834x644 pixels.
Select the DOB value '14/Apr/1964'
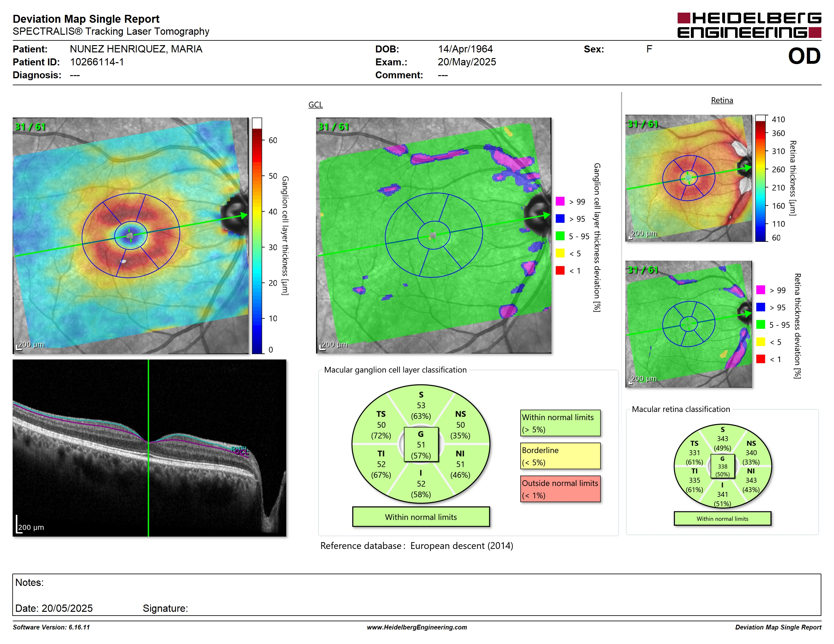tap(465, 49)
